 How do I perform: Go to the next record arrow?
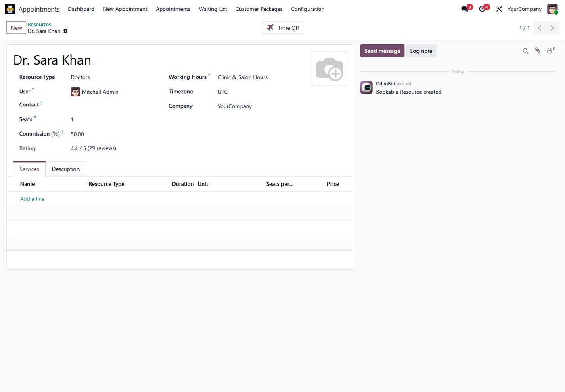[552, 28]
